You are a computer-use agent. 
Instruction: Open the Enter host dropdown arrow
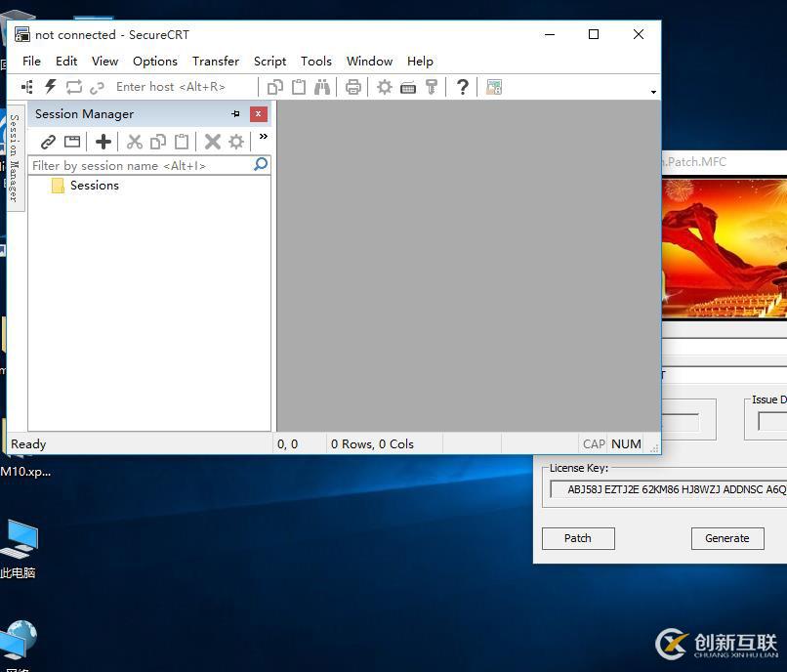(651, 91)
